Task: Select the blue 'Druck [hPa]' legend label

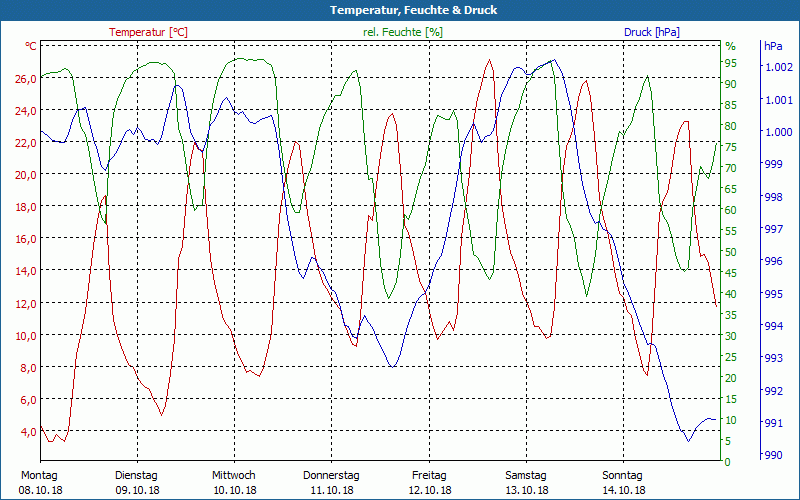Action: 652,32
